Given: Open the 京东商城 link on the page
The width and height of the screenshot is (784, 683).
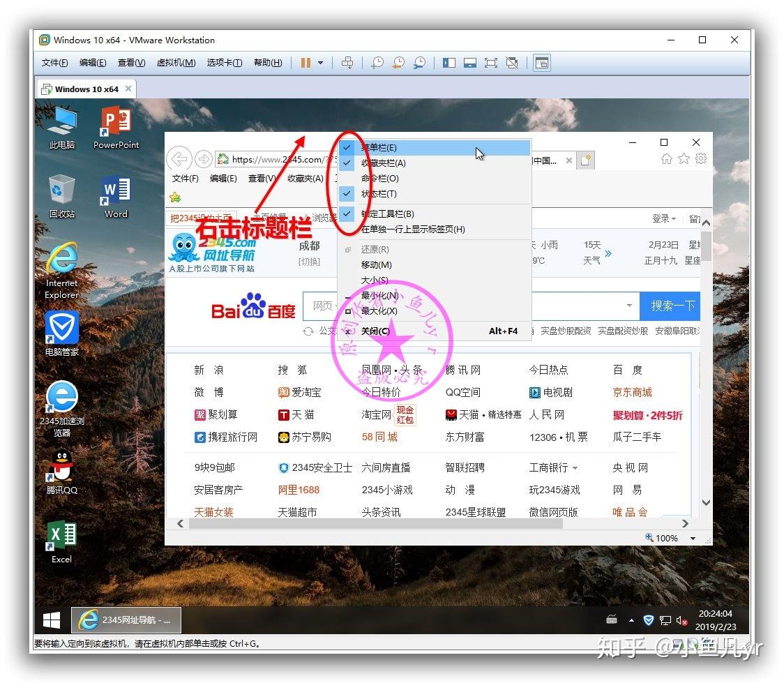Looking at the screenshot, I should coord(633,392).
